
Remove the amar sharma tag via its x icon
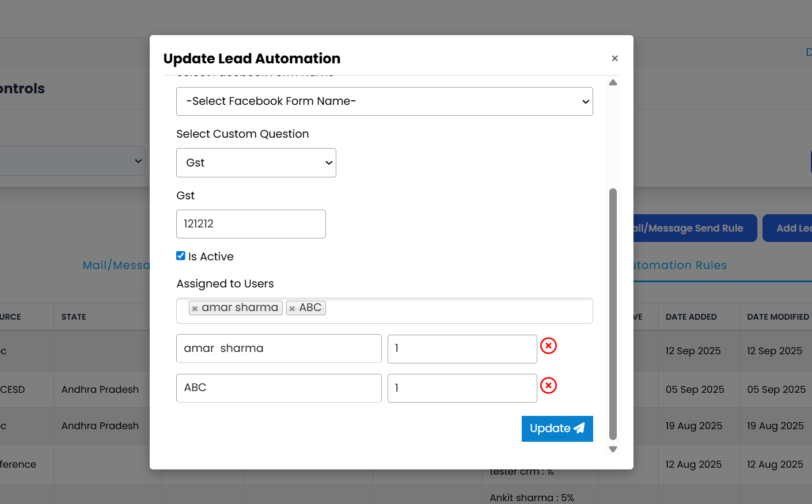click(x=194, y=308)
